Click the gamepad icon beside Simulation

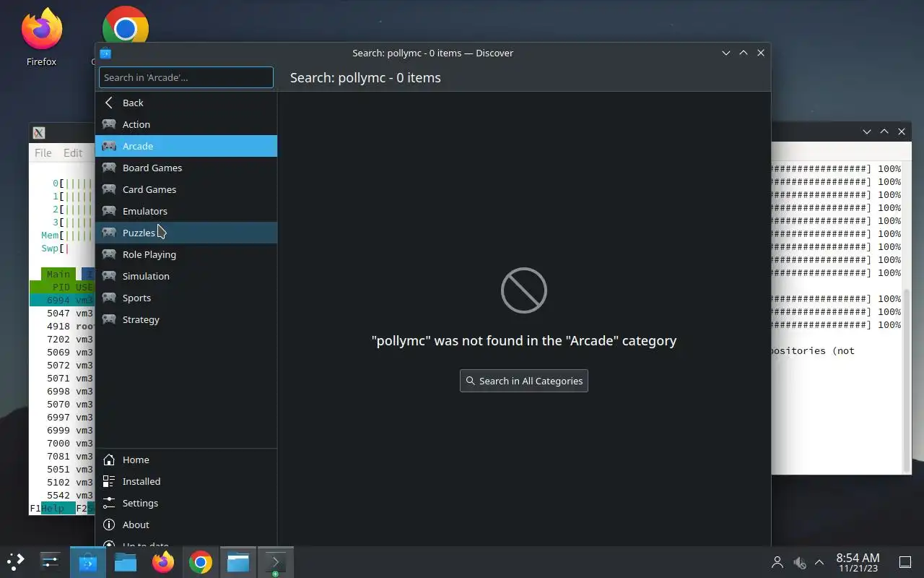[109, 276]
